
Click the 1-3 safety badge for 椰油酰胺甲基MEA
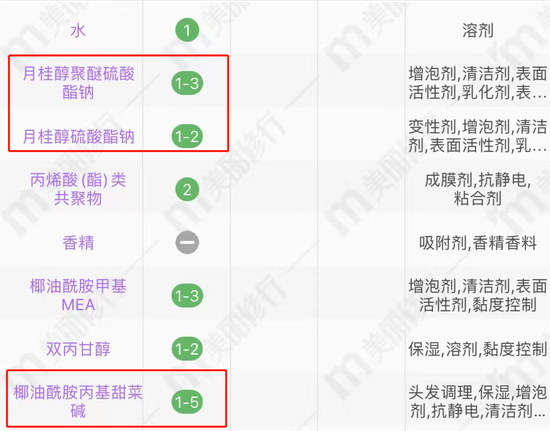tap(187, 296)
